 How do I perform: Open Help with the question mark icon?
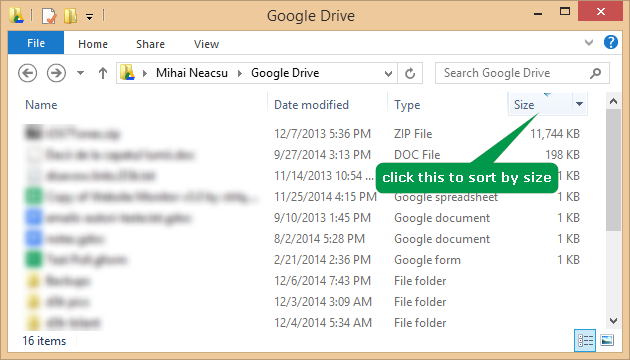click(x=611, y=42)
